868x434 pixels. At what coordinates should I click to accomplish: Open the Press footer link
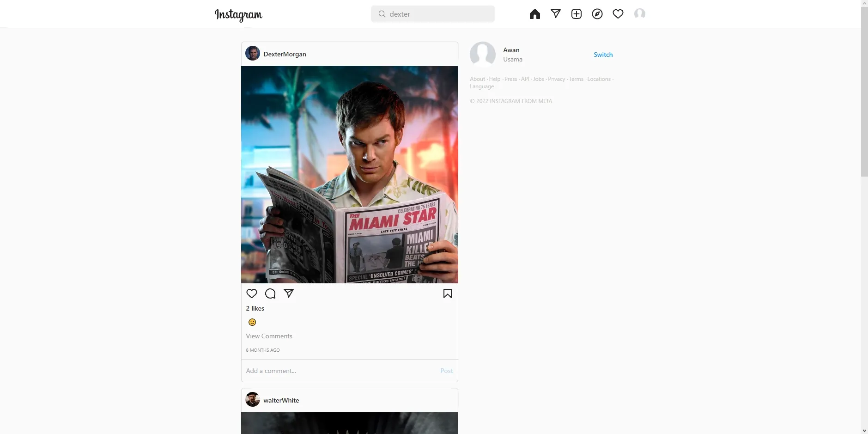[x=511, y=79]
